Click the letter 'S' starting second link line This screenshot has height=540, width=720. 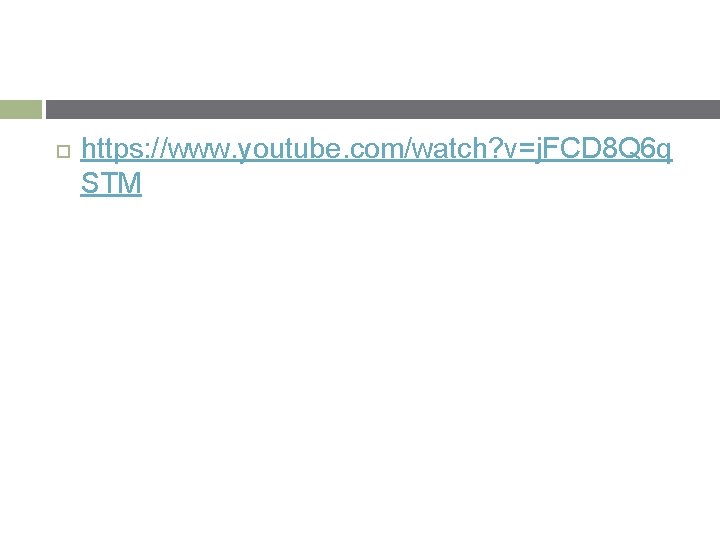coord(90,183)
